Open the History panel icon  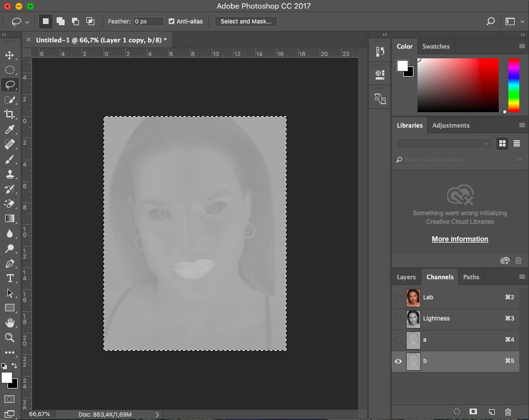click(x=380, y=51)
